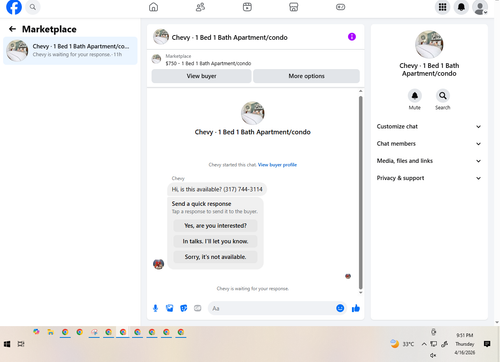Image resolution: width=500 pixels, height=362 pixels.
Task: Toggle the purple conversation information icon
Action: pyautogui.click(x=352, y=37)
